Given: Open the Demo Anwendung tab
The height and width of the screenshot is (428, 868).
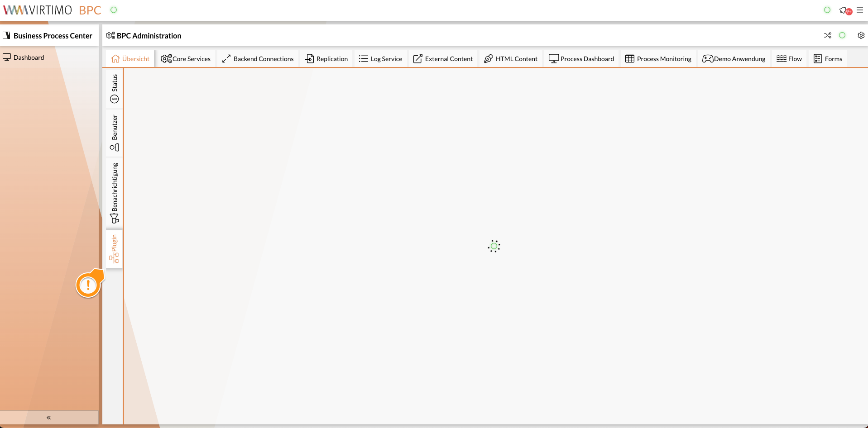Looking at the screenshot, I should tap(734, 58).
